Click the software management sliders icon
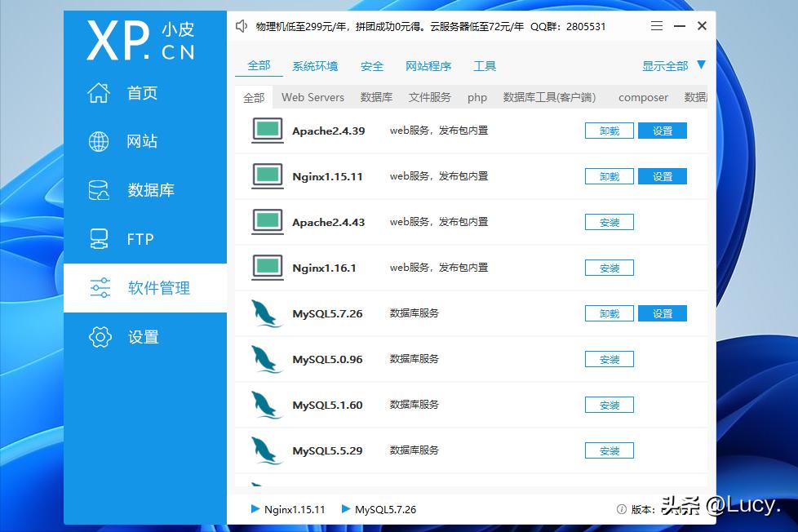 coord(100,288)
